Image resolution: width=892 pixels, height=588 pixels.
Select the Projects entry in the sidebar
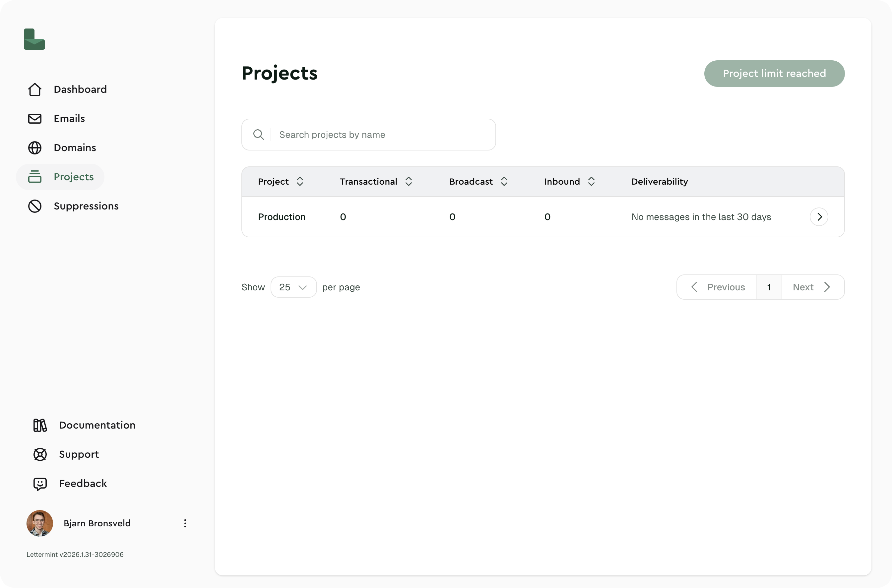click(x=74, y=177)
